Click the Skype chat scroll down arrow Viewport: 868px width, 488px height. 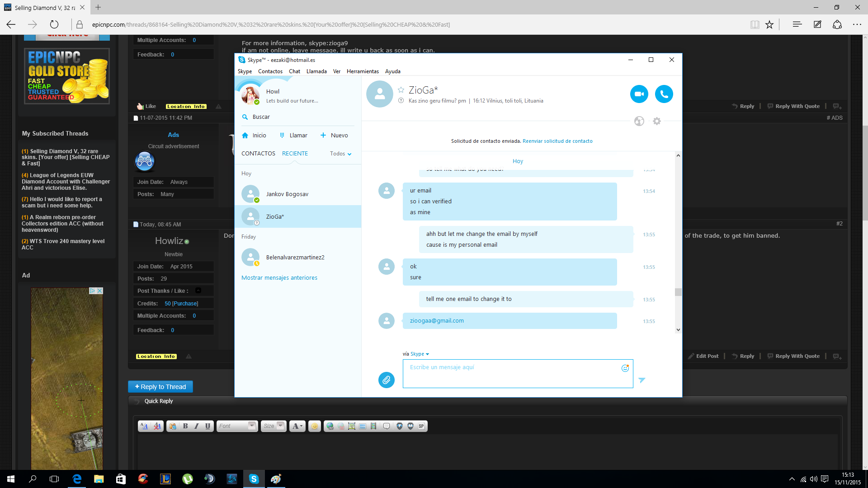678,330
